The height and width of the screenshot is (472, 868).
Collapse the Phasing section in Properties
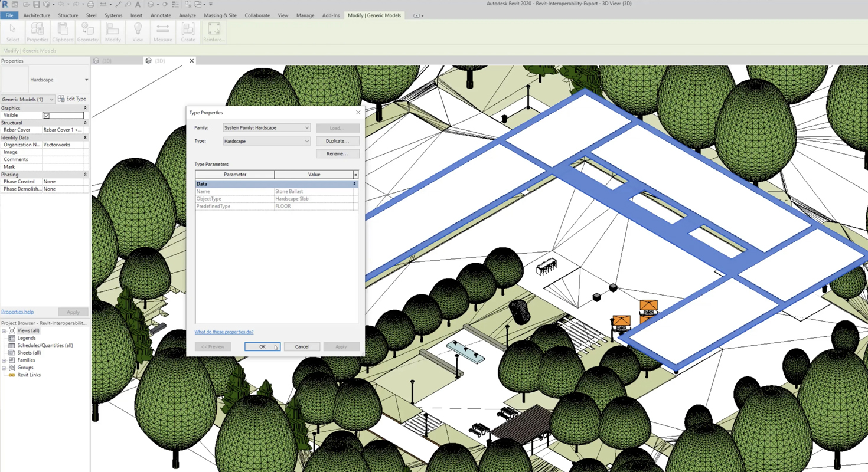[85, 175]
